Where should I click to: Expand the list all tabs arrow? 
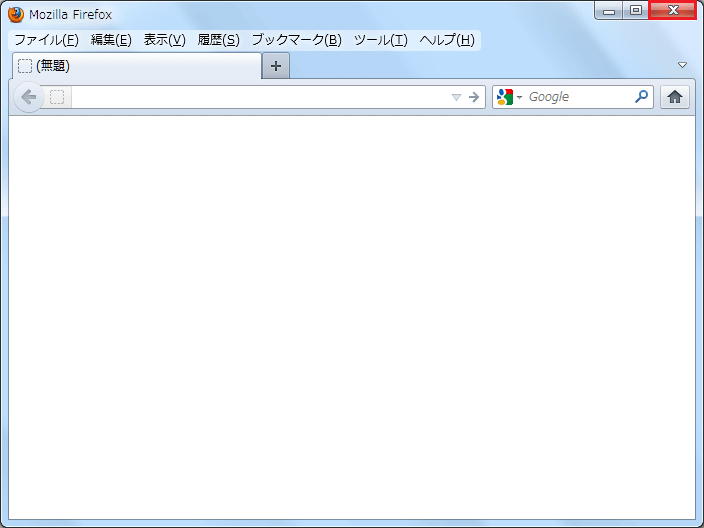click(x=683, y=65)
